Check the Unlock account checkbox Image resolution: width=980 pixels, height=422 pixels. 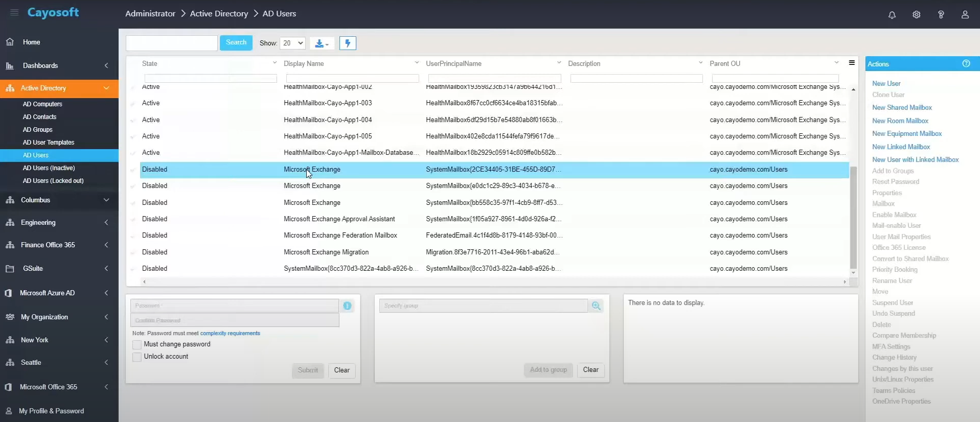point(137,357)
